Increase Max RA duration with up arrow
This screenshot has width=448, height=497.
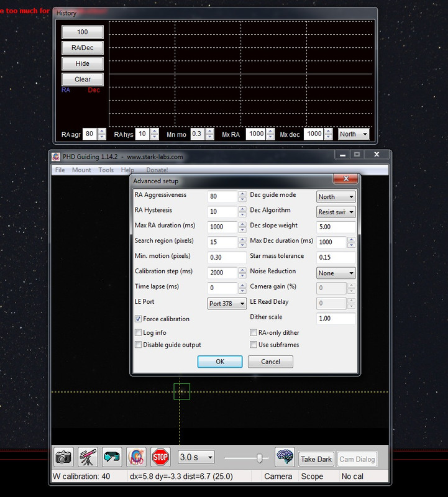(x=242, y=224)
